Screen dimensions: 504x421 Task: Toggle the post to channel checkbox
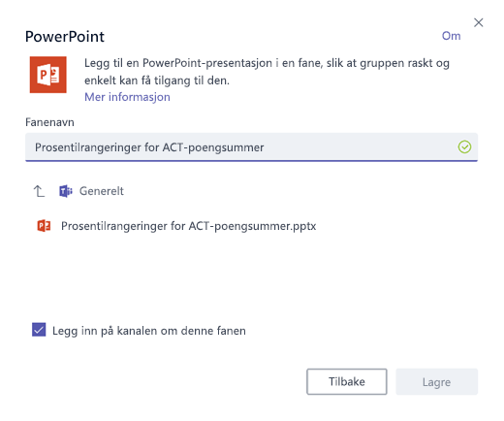pos(39,330)
